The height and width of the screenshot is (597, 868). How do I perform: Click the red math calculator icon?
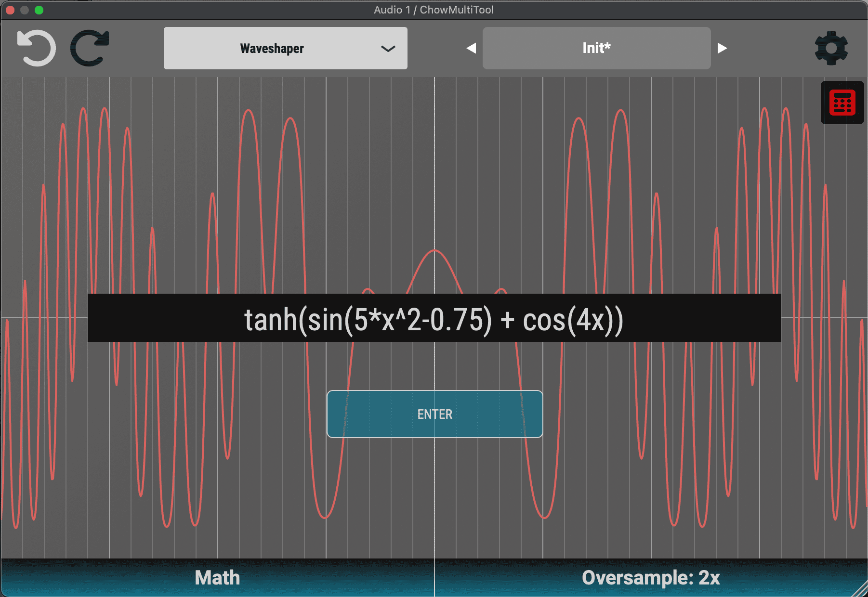(x=842, y=103)
